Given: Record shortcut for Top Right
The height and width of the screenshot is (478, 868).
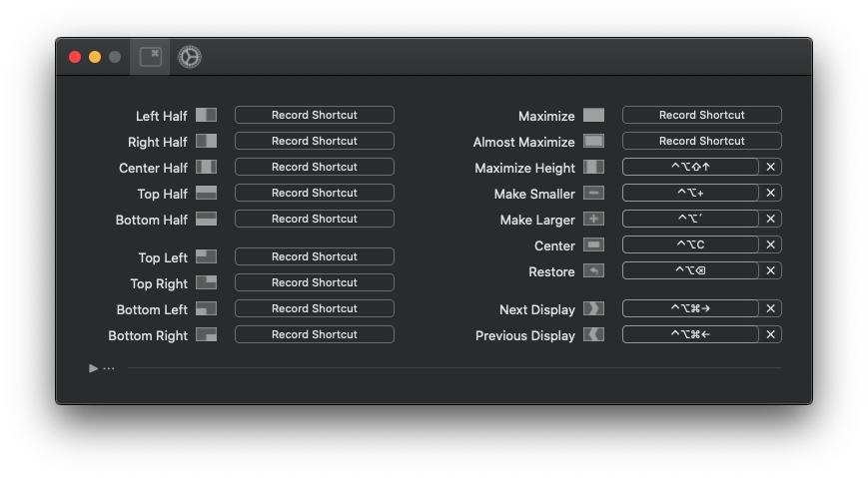Looking at the screenshot, I should pos(315,282).
